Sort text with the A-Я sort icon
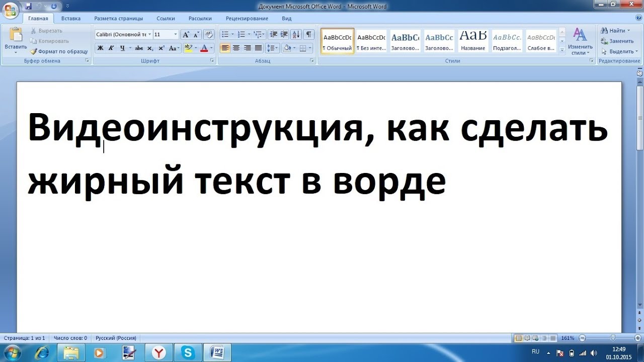 [x=296, y=35]
